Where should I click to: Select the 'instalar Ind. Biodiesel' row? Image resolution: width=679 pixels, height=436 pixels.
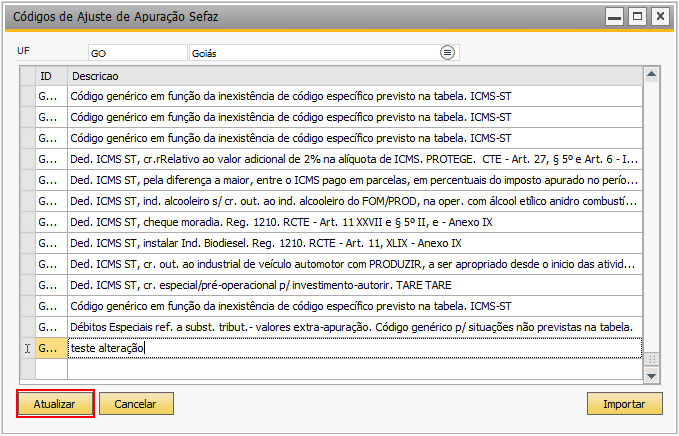(x=355, y=243)
